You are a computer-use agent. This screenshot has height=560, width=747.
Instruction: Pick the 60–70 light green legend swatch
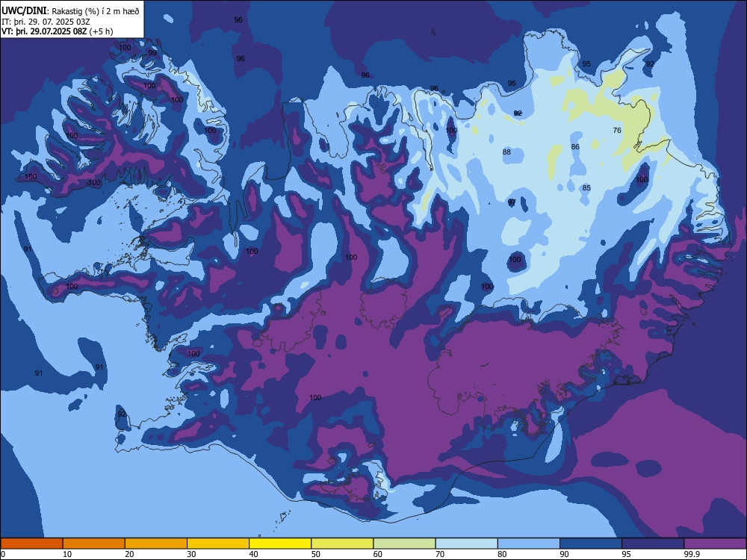pos(404,544)
